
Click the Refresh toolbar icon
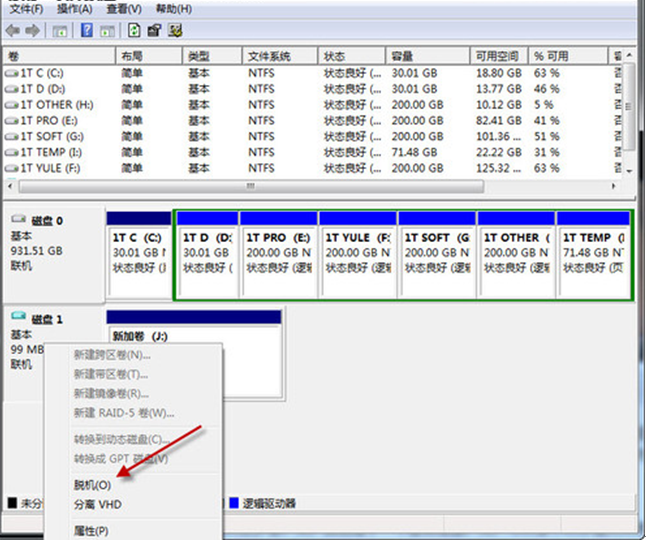click(134, 31)
